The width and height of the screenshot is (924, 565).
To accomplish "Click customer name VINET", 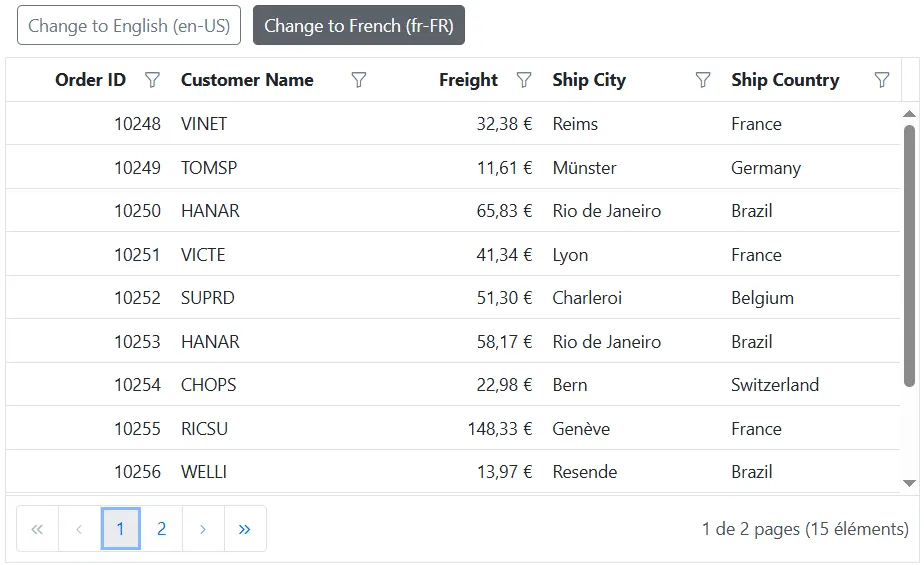I will click(x=204, y=124).
